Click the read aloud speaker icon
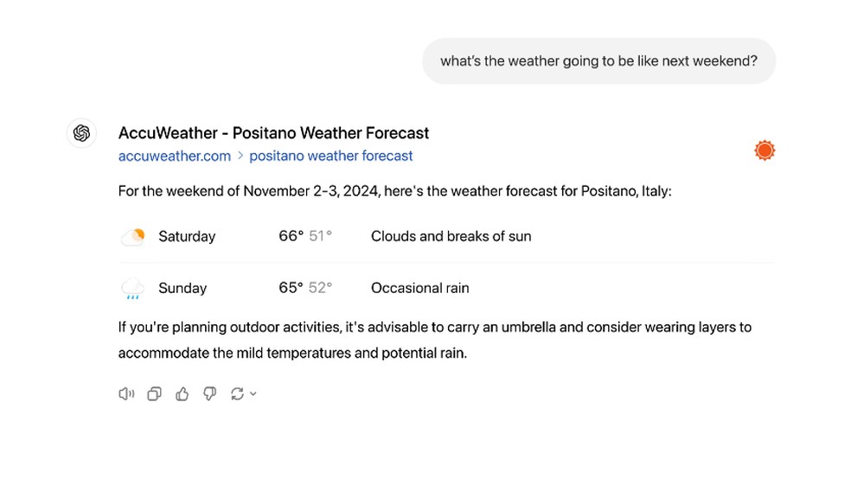 point(126,394)
